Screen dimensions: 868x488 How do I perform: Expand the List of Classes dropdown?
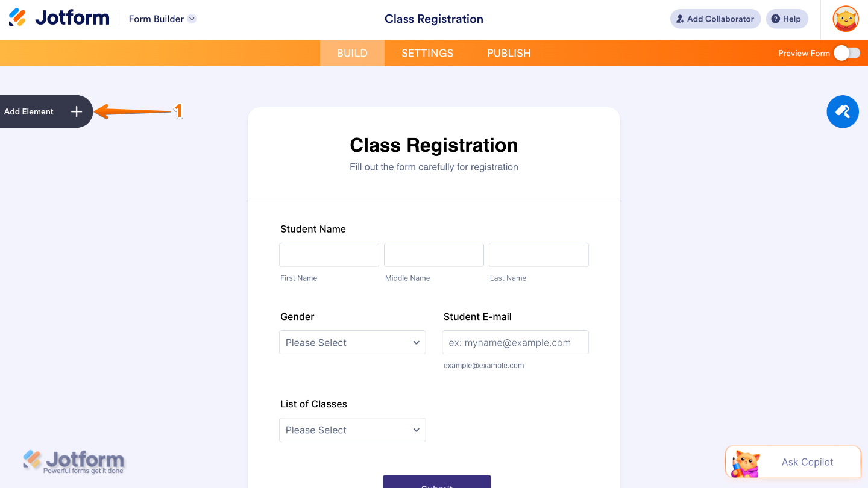[352, 430]
